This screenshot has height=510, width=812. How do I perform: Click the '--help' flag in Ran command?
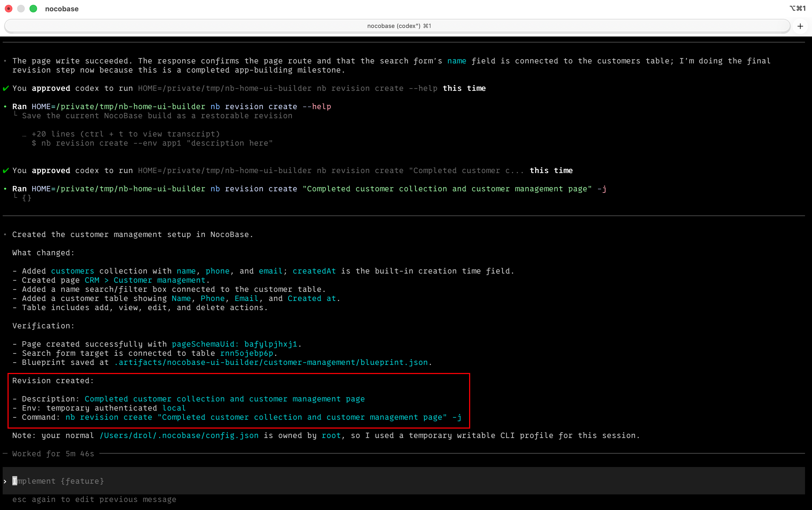[x=317, y=107]
